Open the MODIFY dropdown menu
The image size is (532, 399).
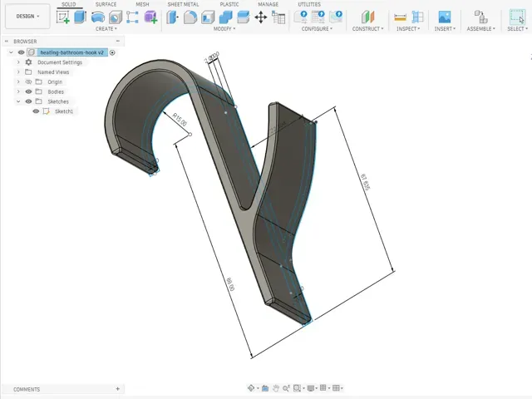[x=224, y=29]
